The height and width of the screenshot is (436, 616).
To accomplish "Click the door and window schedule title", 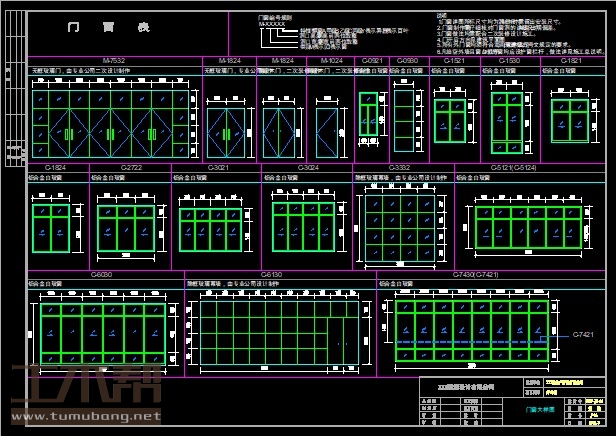I will (x=107, y=28).
